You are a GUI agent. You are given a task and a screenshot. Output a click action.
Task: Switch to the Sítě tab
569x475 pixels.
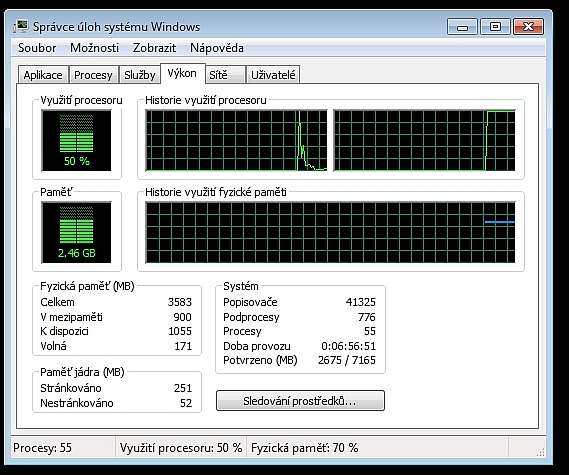pyautogui.click(x=225, y=75)
